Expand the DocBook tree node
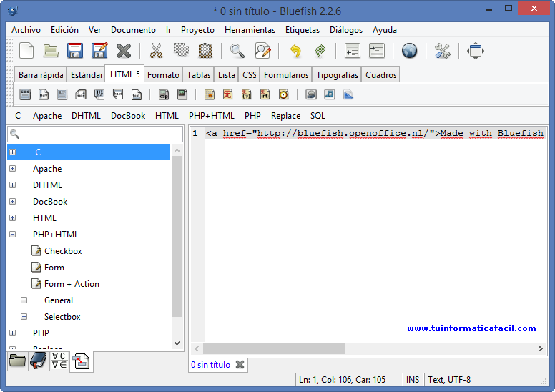This screenshot has height=392, width=555. coord(13,202)
